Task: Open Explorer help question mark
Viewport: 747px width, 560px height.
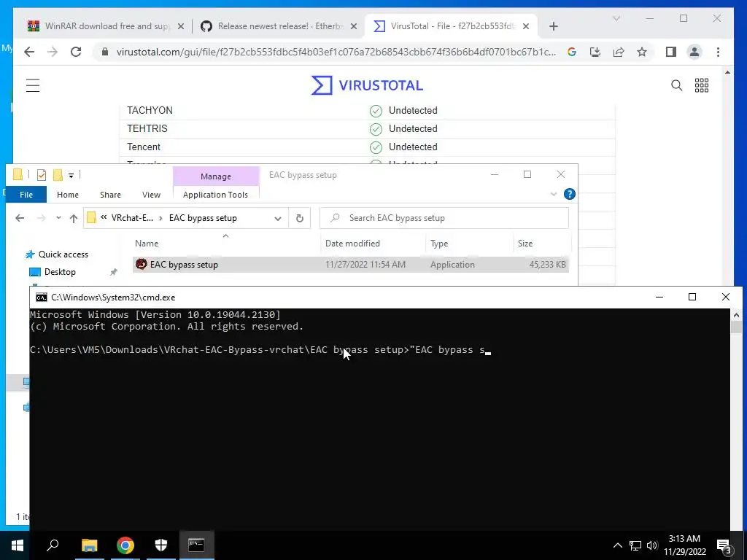Action: coord(569,194)
